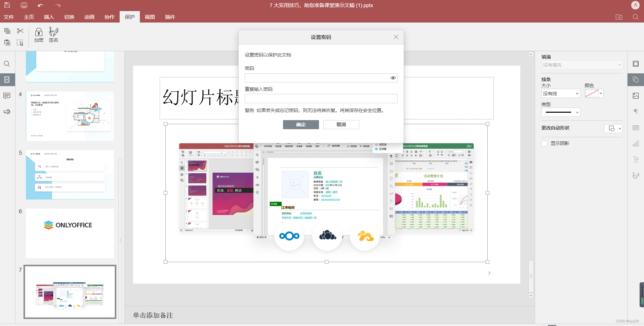644x326 pixels.
Task: Open paragraph settings in the right sidebar
Action: point(636,111)
